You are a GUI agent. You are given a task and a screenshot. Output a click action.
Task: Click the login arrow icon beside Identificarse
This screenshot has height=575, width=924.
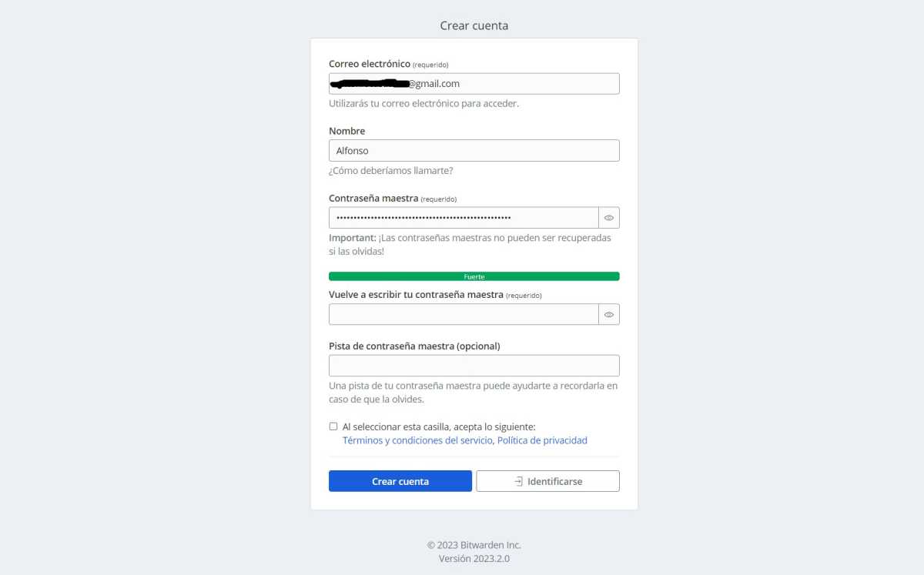click(x=518, y=481)
